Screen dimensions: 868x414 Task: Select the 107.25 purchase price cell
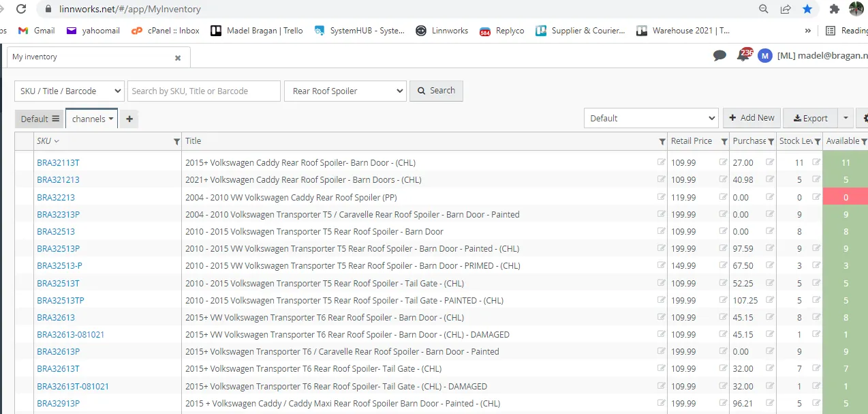tap(745, 300)
